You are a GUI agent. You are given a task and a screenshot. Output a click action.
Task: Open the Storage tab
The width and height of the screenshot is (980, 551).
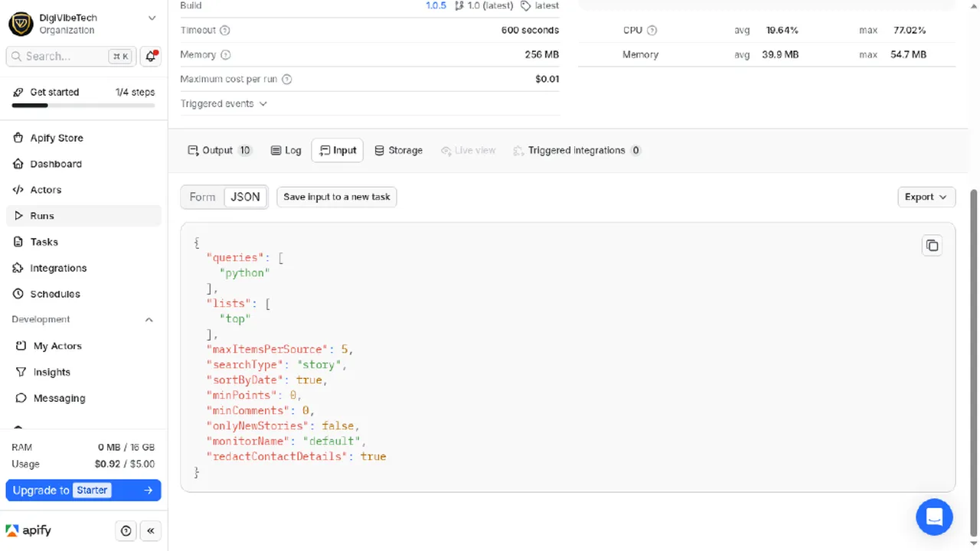[398, 151]
